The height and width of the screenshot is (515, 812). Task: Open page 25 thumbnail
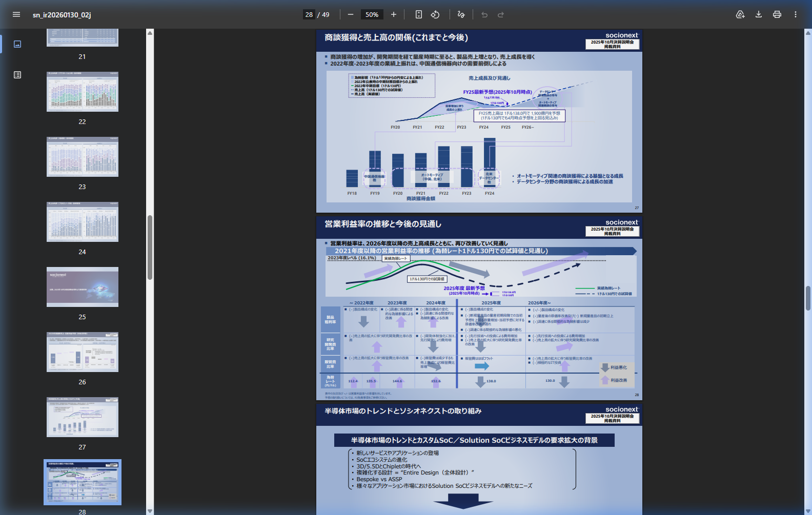click(x=83, y=287)
